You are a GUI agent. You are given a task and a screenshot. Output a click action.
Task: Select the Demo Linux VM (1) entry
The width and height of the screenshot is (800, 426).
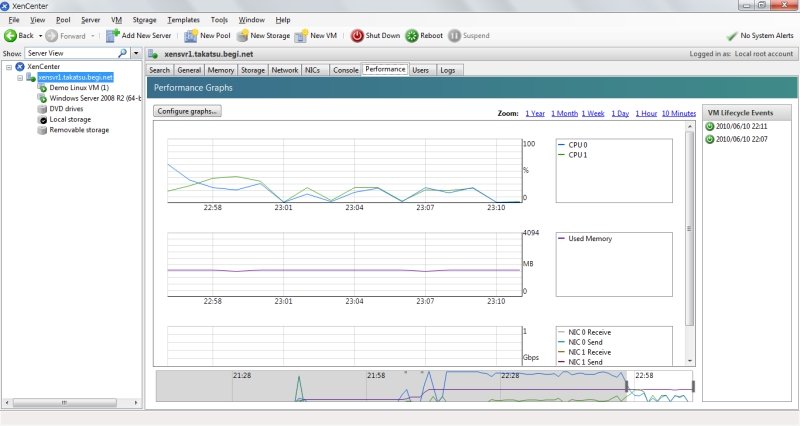(x=79, y=88)
